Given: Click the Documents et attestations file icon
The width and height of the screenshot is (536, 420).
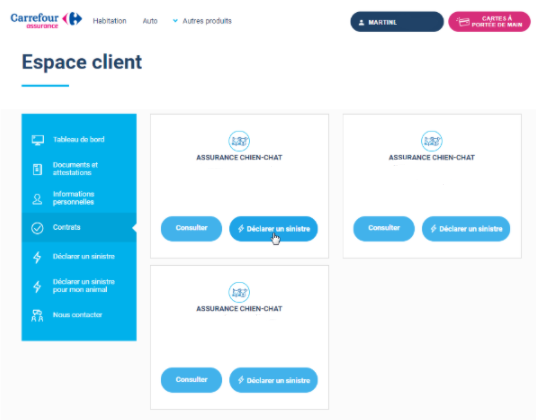Looking at the screenshot, I should [37, 169].
